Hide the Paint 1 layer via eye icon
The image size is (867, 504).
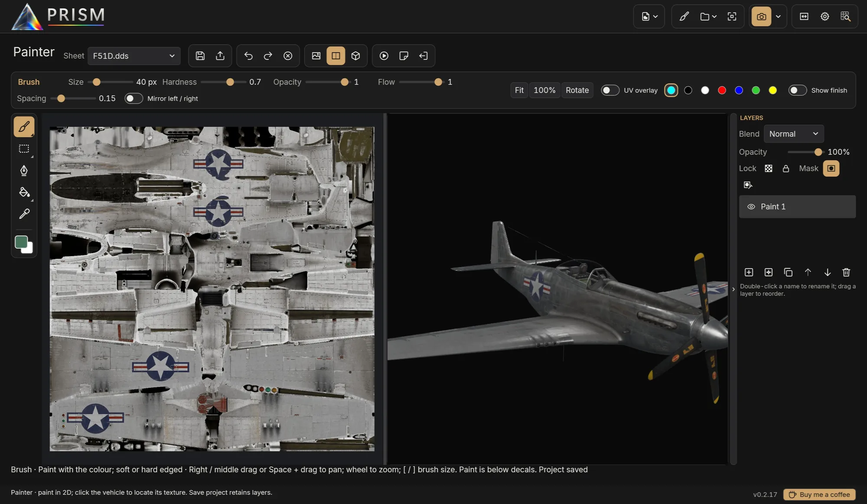coord(751,207)
